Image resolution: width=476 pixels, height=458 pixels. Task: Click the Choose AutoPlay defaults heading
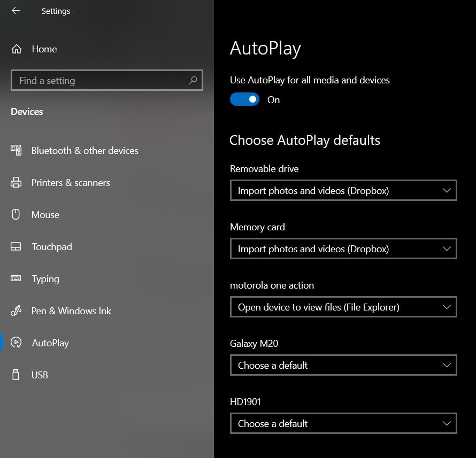click(x=305, y=141)
